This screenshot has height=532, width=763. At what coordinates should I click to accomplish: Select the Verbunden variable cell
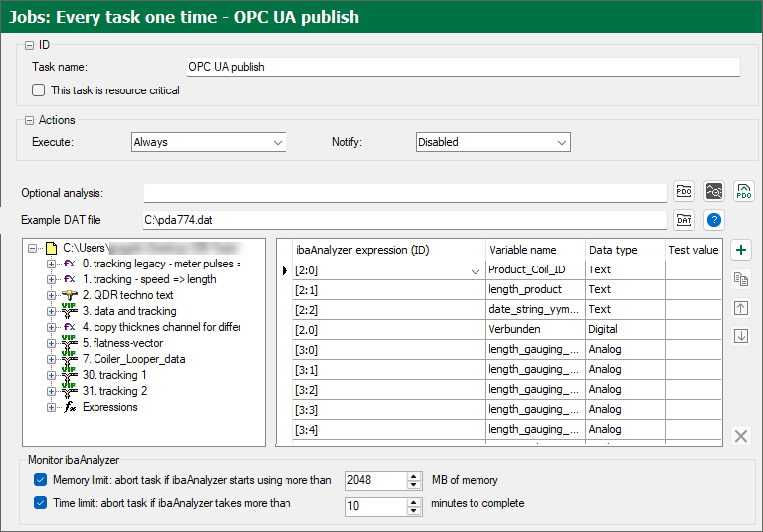[535, 330]
